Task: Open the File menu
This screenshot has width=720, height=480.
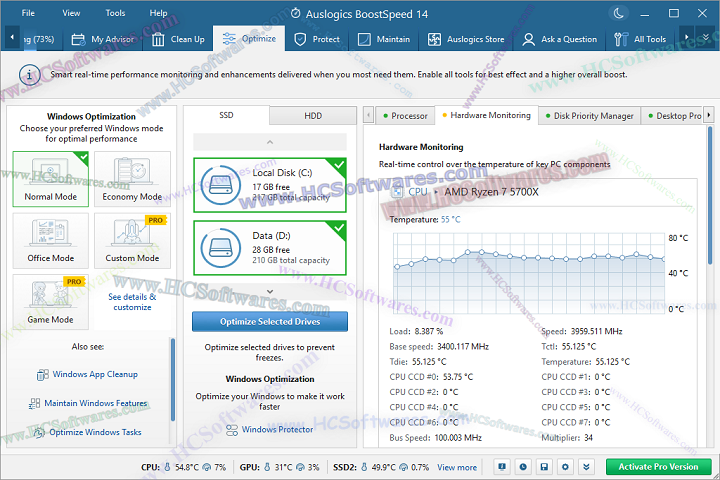Action: (x=28, y=13)
